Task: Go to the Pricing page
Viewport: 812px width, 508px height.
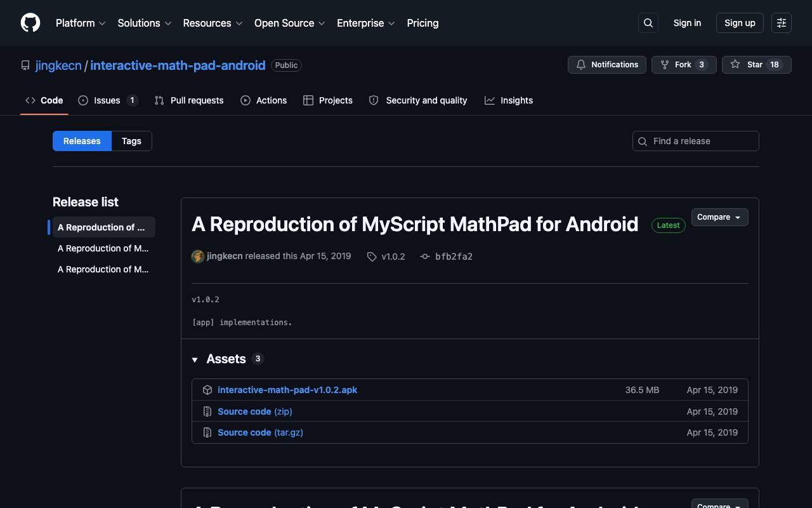Action: [422, 23]
